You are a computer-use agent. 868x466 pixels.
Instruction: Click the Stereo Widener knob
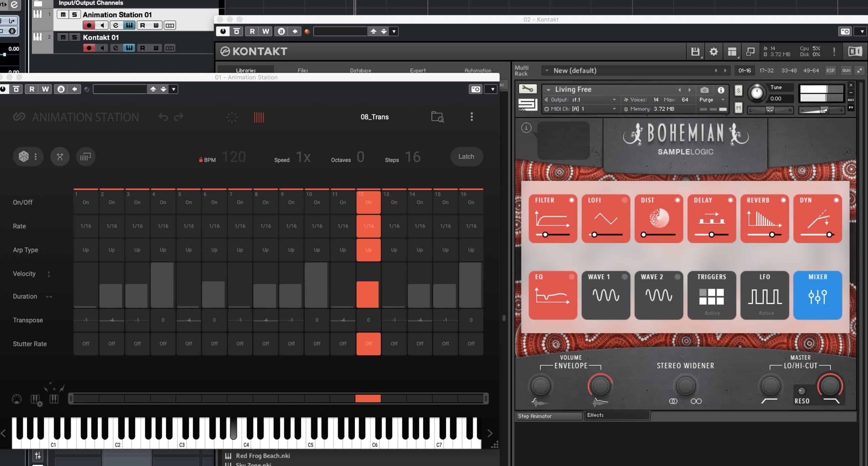point(686,386)
